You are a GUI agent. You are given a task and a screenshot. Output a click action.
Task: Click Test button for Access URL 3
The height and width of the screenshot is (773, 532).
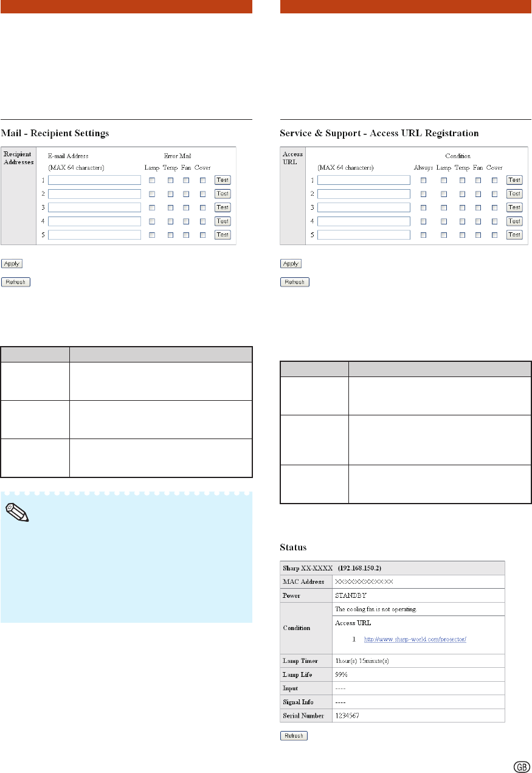(x=515, y=207)
